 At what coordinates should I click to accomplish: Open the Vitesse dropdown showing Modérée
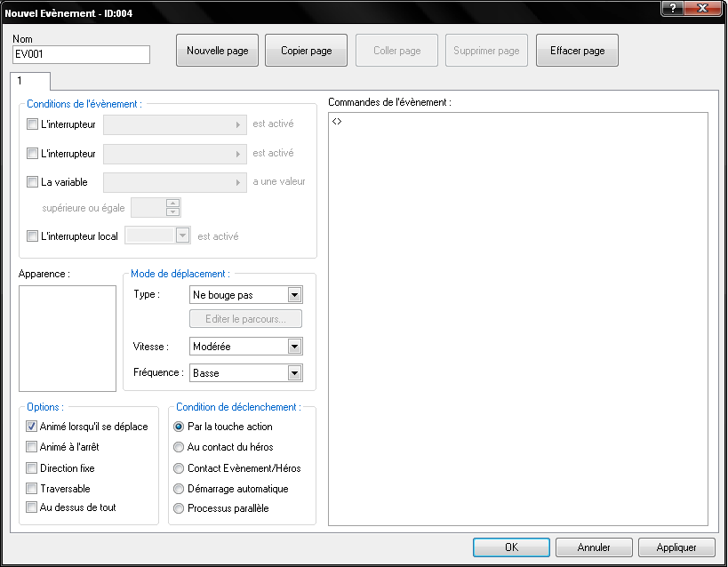click(246, 347)
